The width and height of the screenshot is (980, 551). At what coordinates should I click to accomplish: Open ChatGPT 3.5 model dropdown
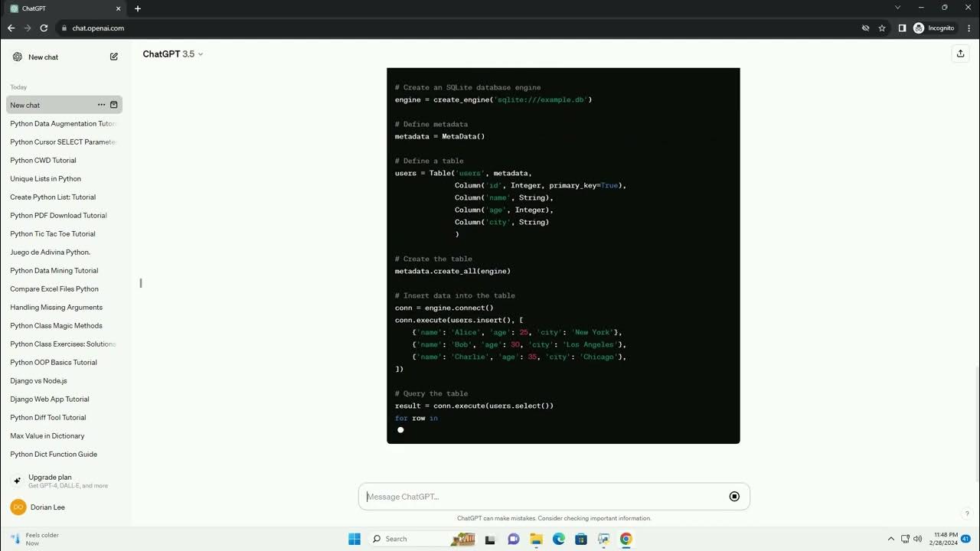pyautogui.click(x=173, y=54)
